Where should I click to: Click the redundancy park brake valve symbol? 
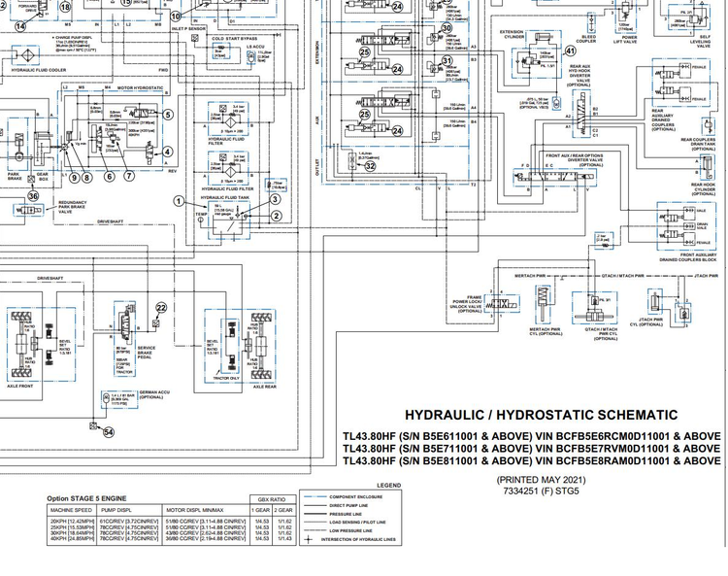click(28, 210)
